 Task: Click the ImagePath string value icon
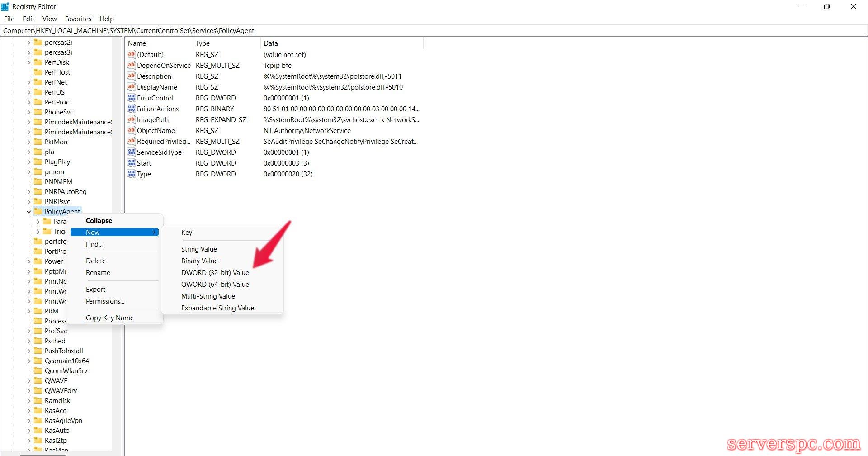tap(131, 119)
